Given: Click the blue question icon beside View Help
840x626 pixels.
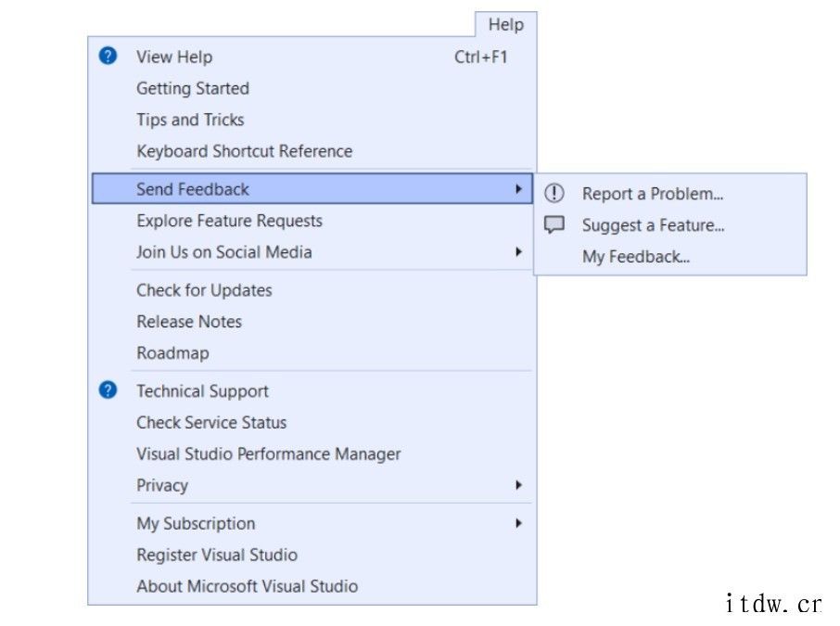Looking at the screenshot, I should click(108, 56).
